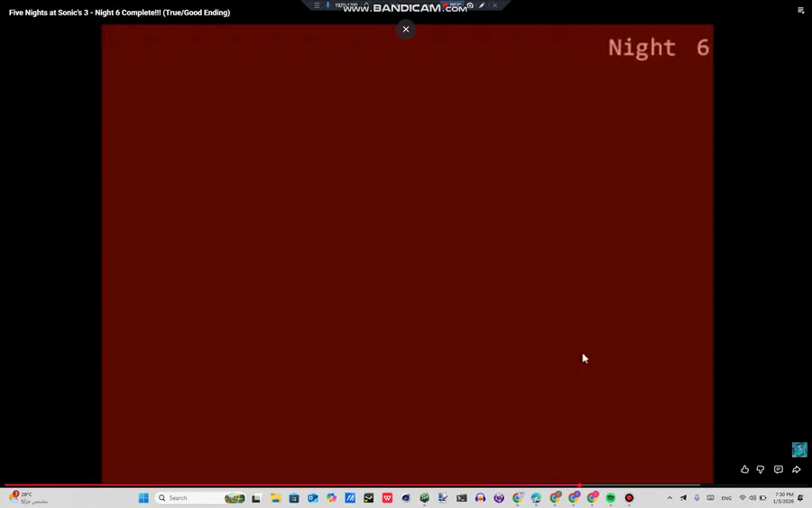Take a Bandicam screenshot with camera icon

(x=470, y=5)
